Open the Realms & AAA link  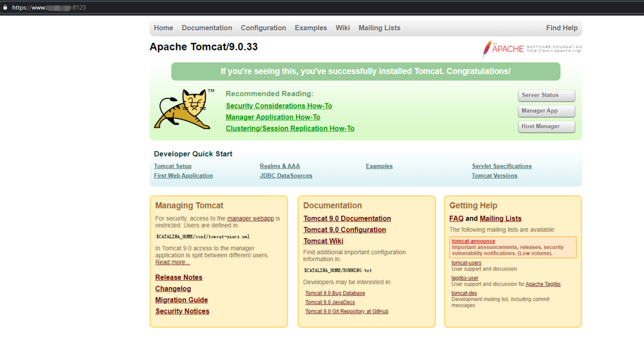(x=280, y=166)
